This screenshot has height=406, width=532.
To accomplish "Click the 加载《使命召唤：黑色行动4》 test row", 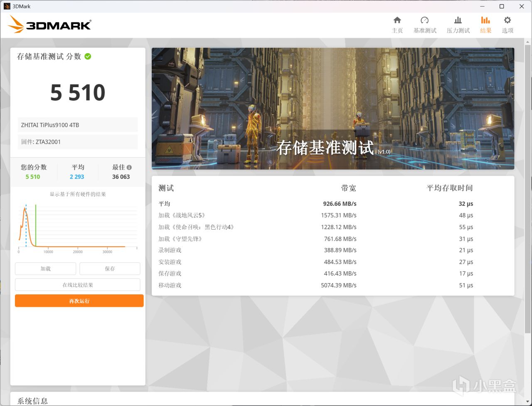I will 332,227.
